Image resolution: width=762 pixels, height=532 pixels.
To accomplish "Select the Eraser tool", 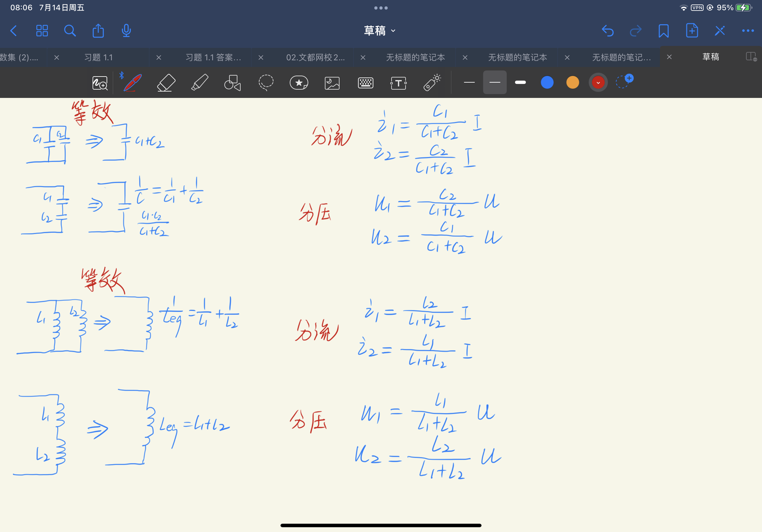I will [x=166, y=83].
